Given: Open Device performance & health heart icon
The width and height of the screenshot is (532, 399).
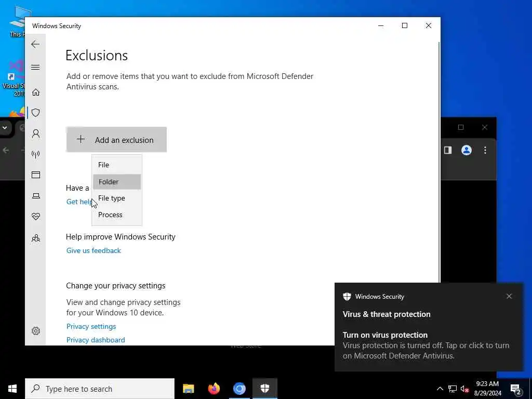Looking at the screenshot, I should coord(36,217).
